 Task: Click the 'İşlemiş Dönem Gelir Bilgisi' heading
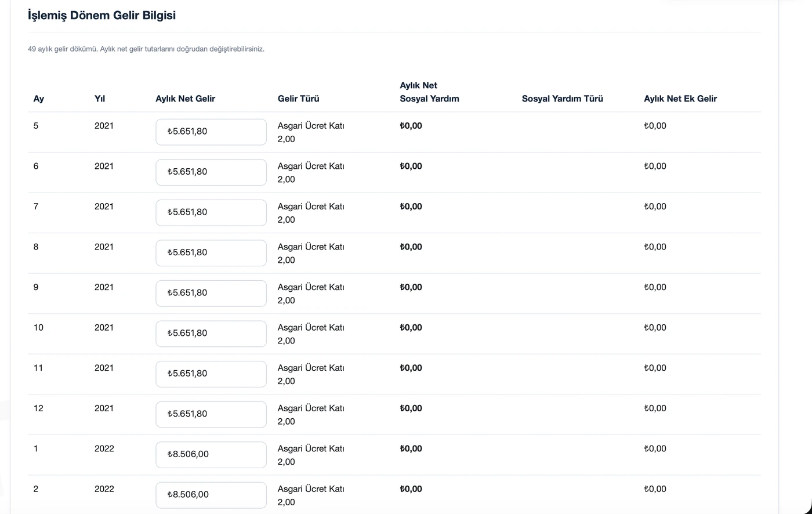click(101, 16)
